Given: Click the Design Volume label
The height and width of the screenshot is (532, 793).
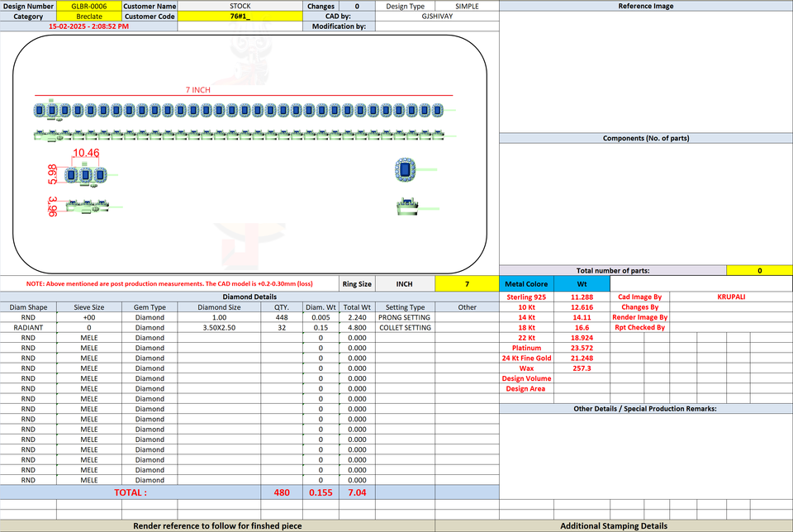Looking at the screenshot, I should (526, 378).
